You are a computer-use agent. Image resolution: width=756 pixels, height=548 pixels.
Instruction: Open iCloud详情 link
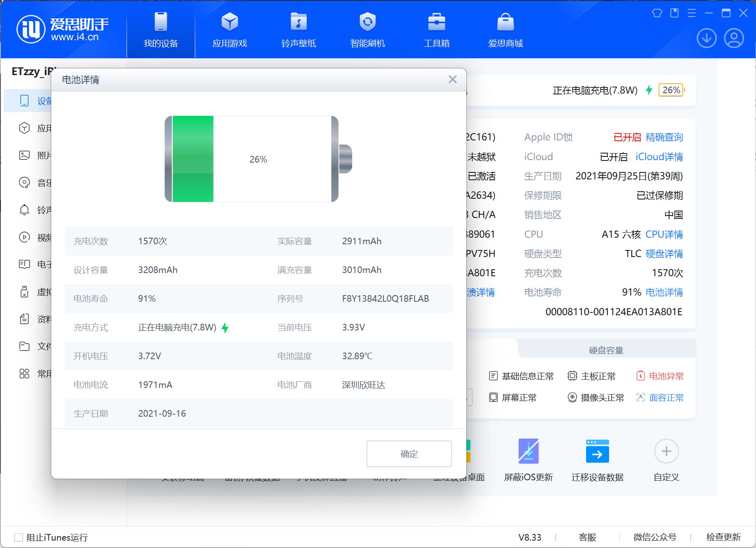point(659,157)
